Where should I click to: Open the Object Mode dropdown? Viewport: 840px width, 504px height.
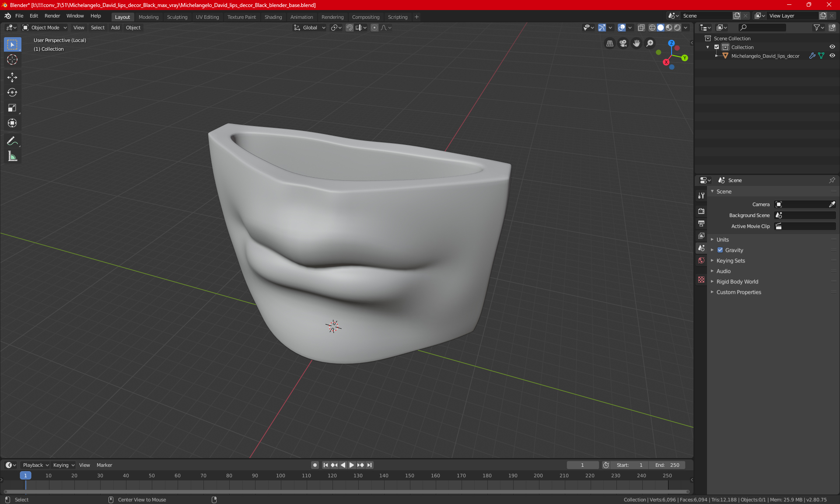click(44, 28)
